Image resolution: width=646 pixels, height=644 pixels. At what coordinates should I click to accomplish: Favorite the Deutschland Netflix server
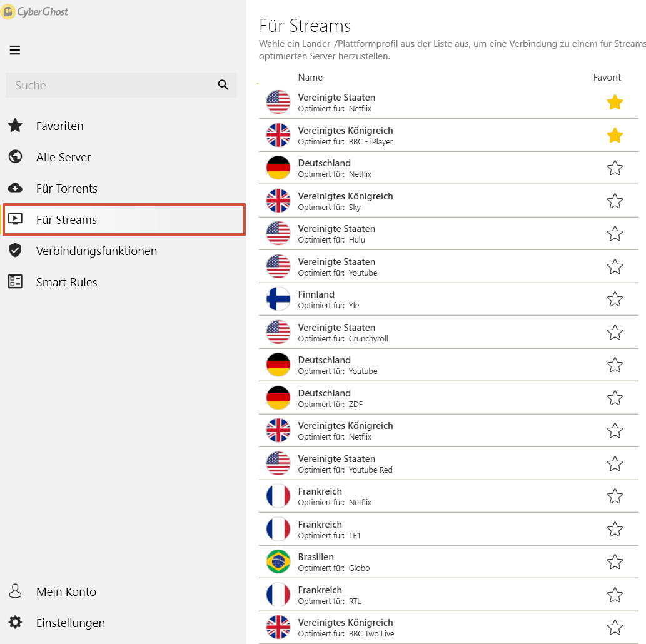coord(615,168)
